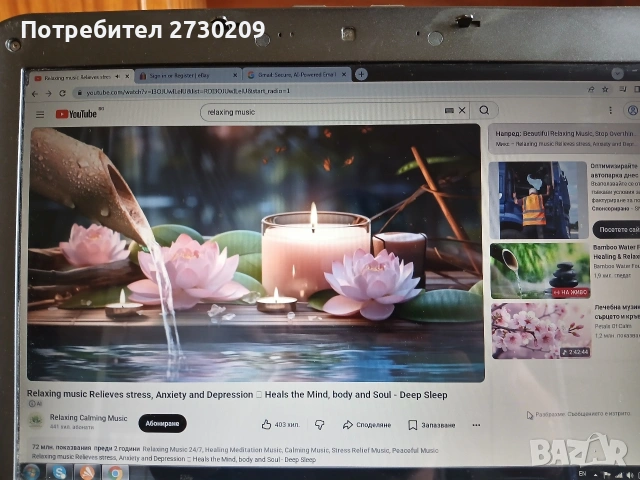
Task: Click the browser back arrow
Action: click(x=35, y=94)
